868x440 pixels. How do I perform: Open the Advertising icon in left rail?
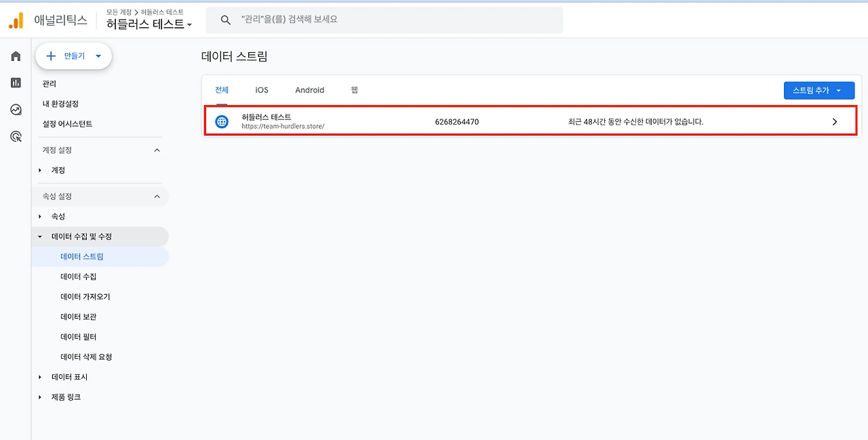(16, 136)
